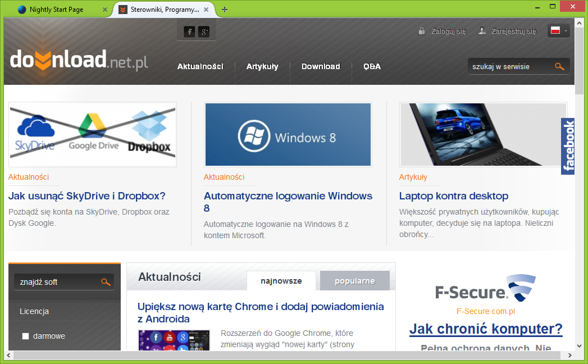Click the 'znajdź soft' search field
The image size is (588, 364).
point(64,282)
